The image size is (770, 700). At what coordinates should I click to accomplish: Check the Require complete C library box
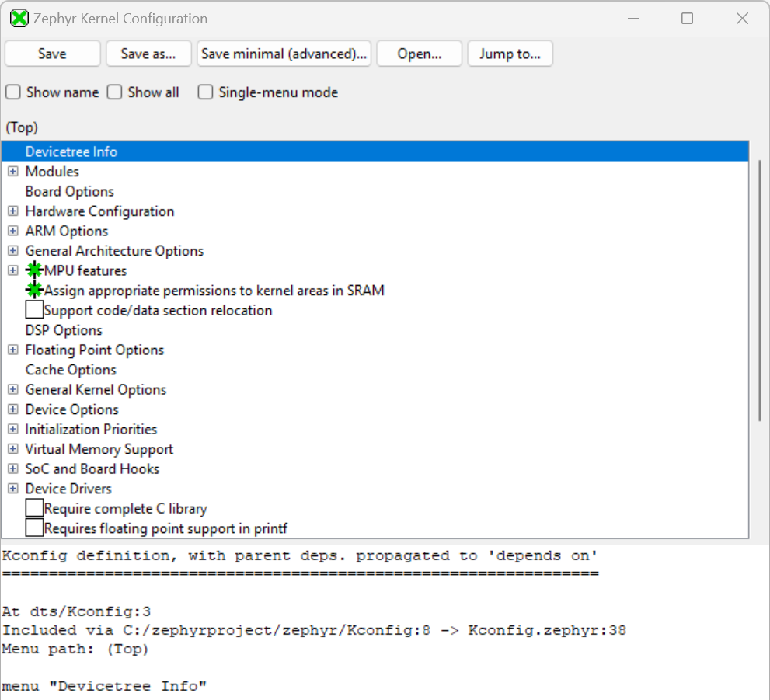coord(34,509)
